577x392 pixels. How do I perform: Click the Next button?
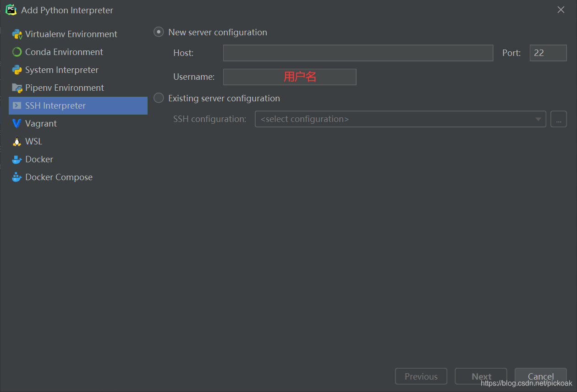coord(481,376)
